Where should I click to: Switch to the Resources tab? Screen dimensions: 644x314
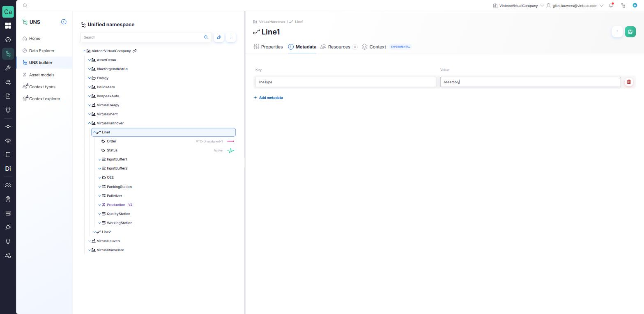pyautogui.click(x=339, y=47)
